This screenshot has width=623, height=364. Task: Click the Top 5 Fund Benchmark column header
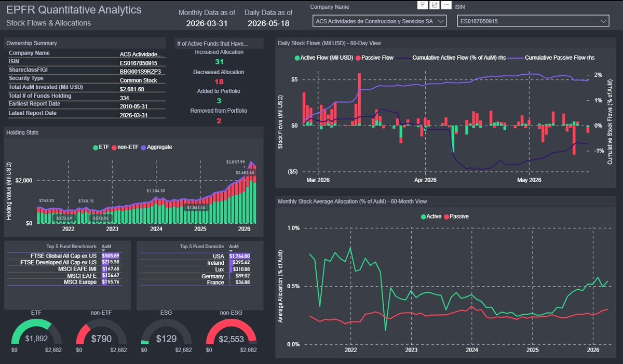click(72, 247)
